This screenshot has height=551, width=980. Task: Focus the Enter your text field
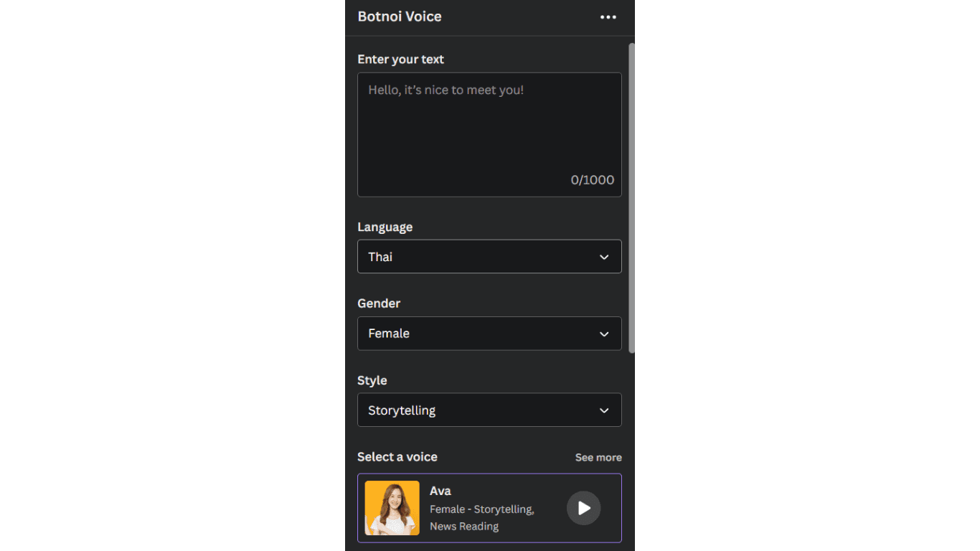pyautogui.click(x=489, y=135)
